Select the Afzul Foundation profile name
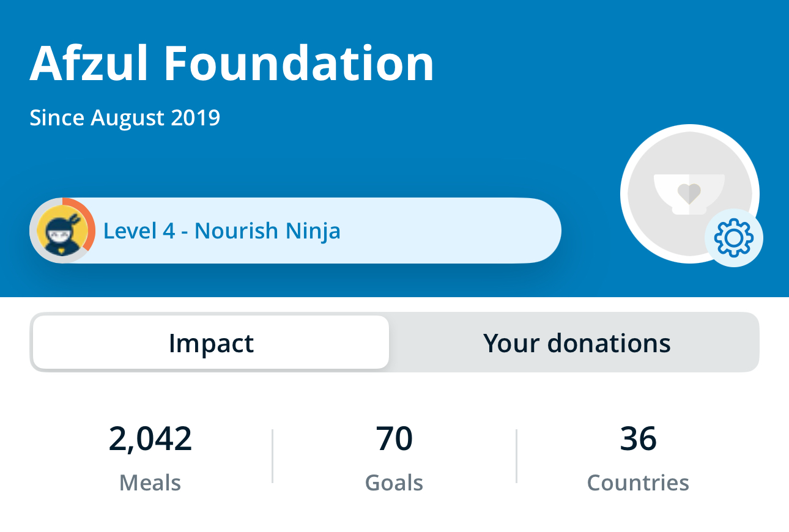Screen dimensions: 789x532 click(232, 63)
